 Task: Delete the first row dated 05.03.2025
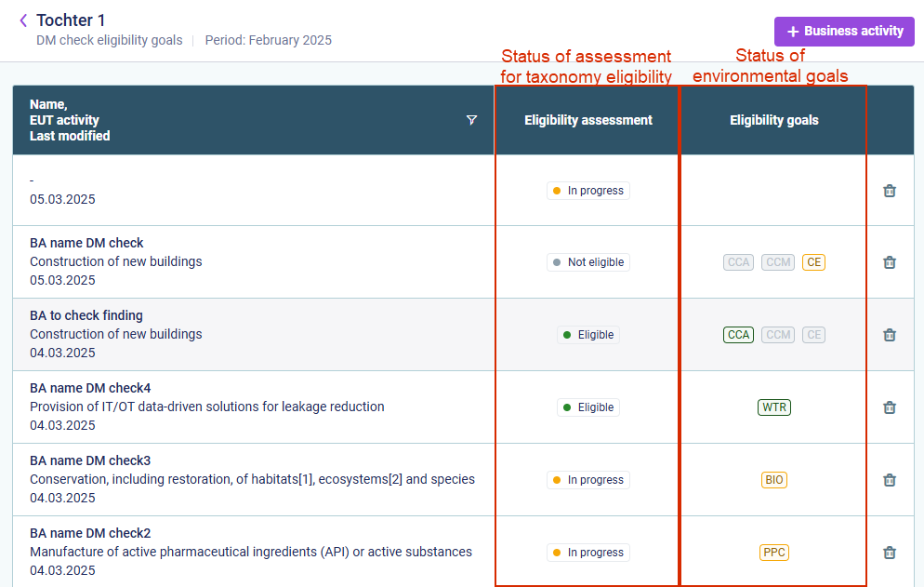(890, 191)
